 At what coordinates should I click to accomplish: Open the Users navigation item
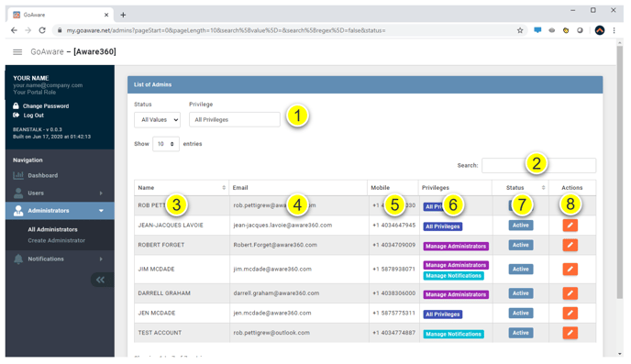pyautogui.click(x=60, y=193)
